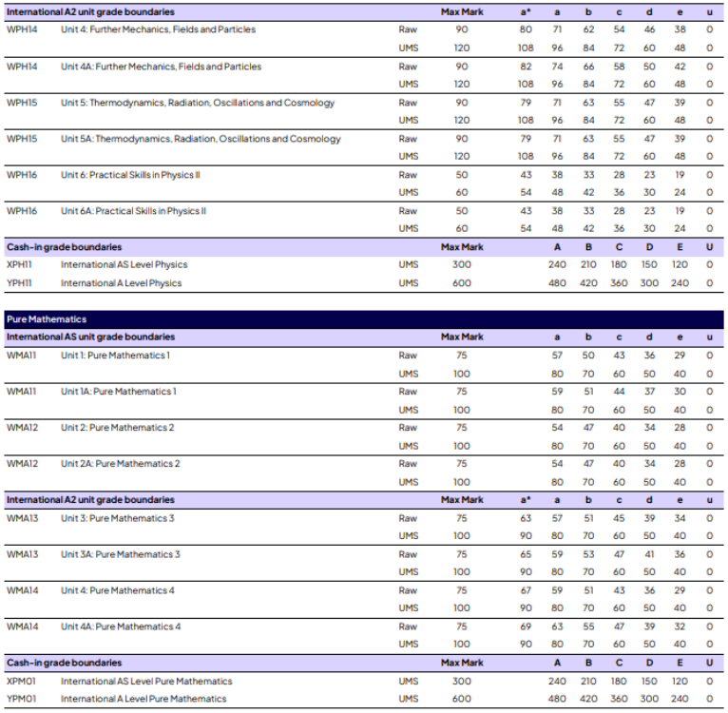Click Unit 6A: Practical Skills in Physics II
Image resolution: width=728 pixels, height=713 pixels.
(x=133, y=211)
